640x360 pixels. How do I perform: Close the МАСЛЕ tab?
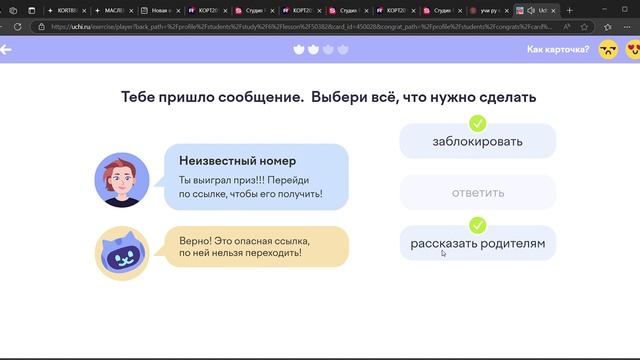point(131,11)
